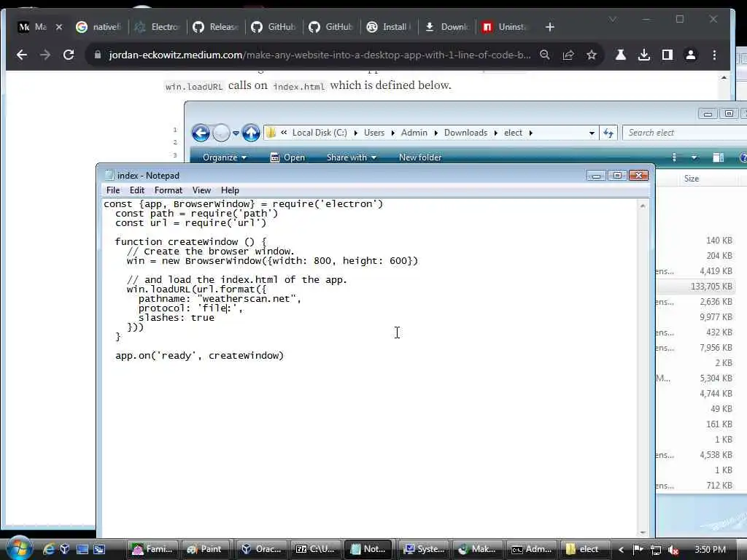The width and height of the screenshot is (747, 560).
Task: Open Chrome downloads tray icon
Action: click(x=643, y=55)
